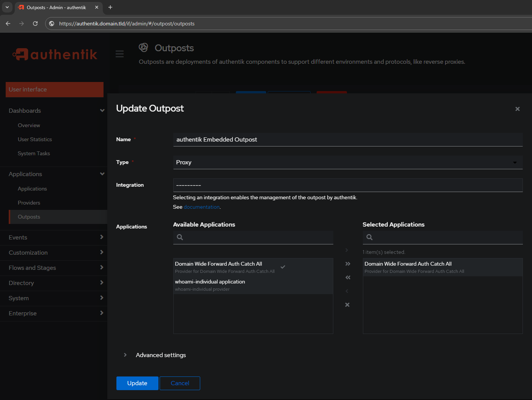Open the documentation link

click(x=202, y=207)
